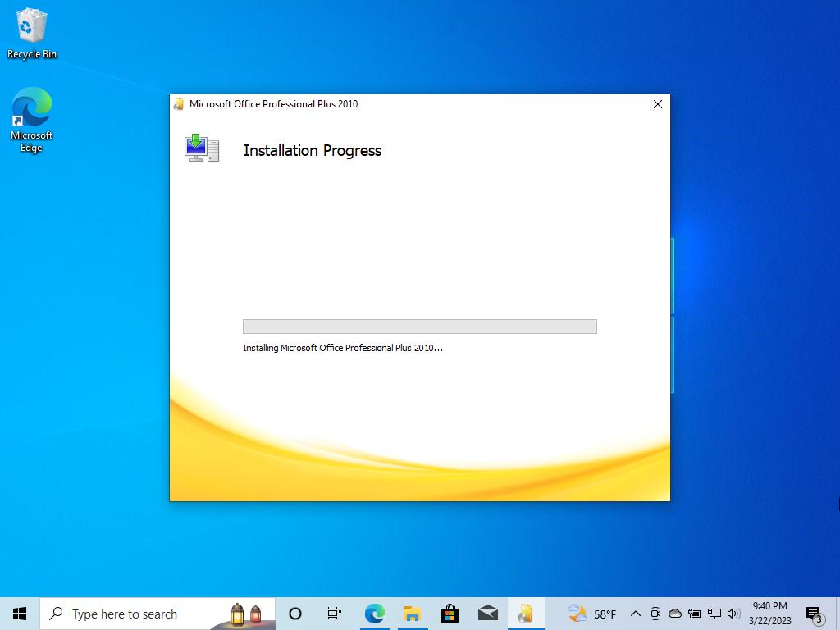Open the Recycle Bin desktop icon
The width and height of the screenshot is (840, 630).
click(x=31, y=33)
